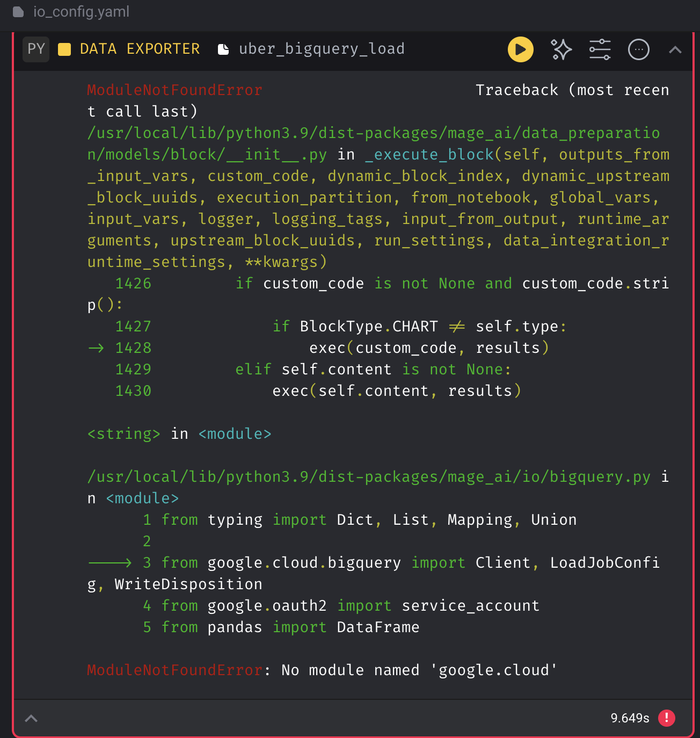The width and height of the screenshot is (700, 738).
Task: Click the DATA EXPORTER block type label
Action: (x=140, y=49)
